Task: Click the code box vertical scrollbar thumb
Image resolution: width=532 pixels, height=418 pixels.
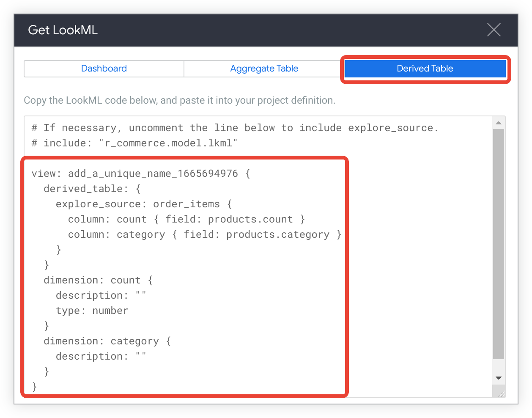Action: click(499, 243)
